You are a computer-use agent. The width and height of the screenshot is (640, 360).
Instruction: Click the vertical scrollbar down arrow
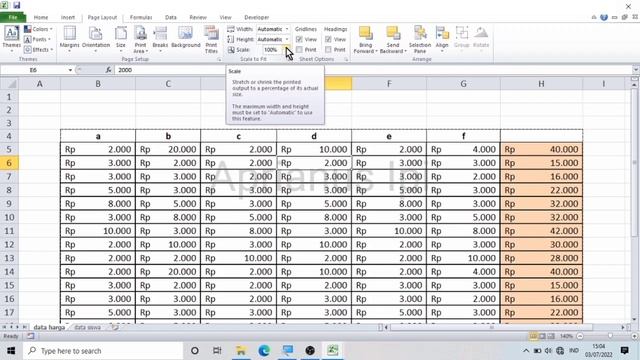[634, 319]
